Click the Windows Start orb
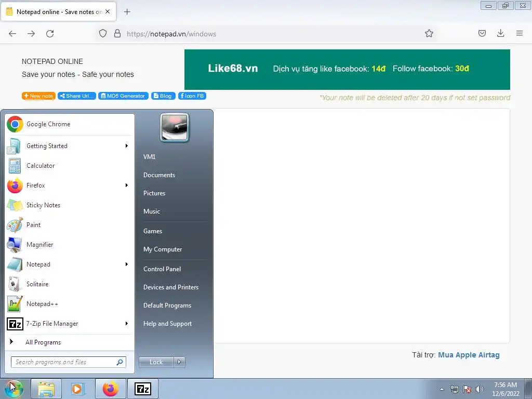The image size is (532, 399). 14,389
